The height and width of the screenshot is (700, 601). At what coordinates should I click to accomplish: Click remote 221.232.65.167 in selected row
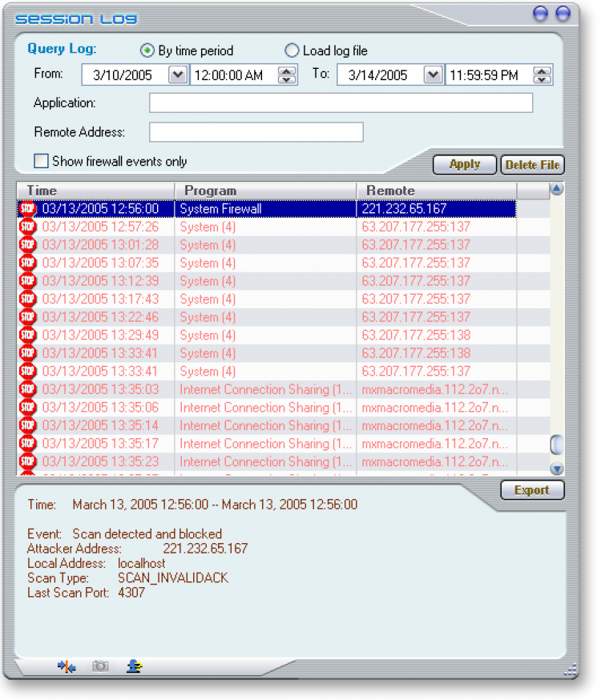(404, 208)
